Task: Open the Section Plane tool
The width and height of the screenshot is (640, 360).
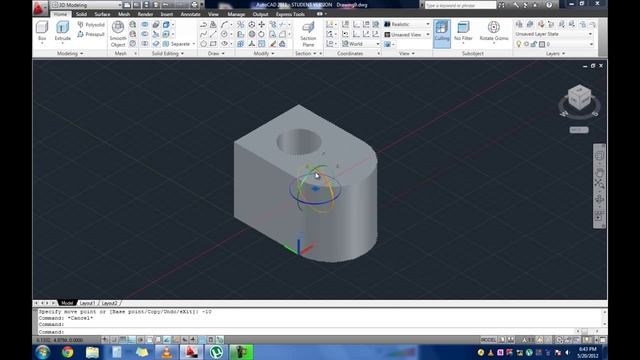Action: tap(308, 34)
